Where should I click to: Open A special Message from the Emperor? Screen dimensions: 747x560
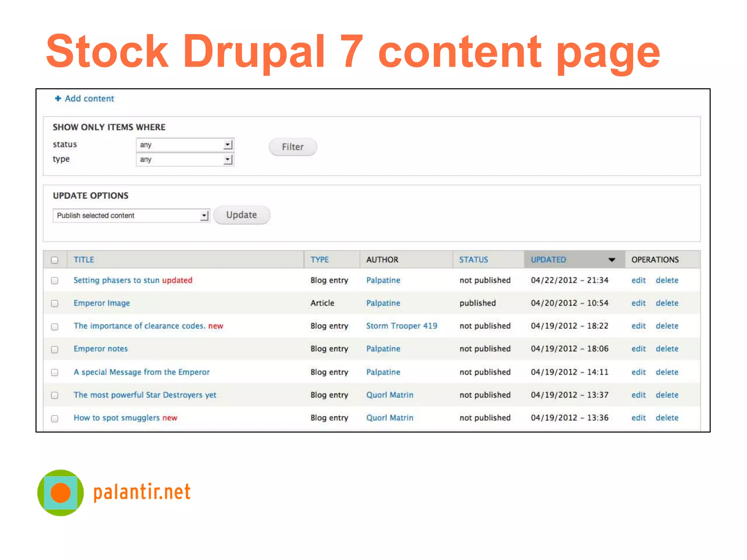pyautogui.click(x=142, y=372)
